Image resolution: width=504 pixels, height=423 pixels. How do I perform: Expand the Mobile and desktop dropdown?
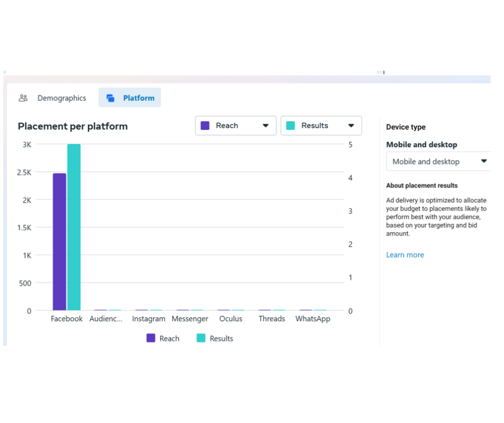[x=439, y=162]
